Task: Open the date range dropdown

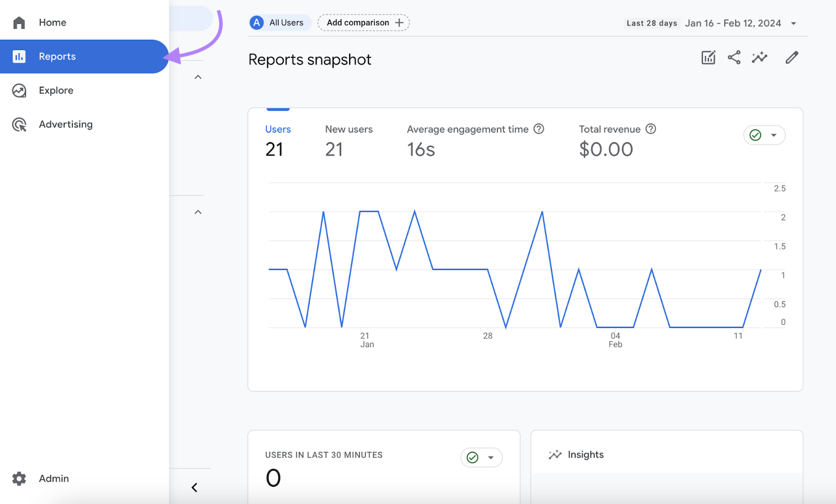Action: [x=793, y=24]
